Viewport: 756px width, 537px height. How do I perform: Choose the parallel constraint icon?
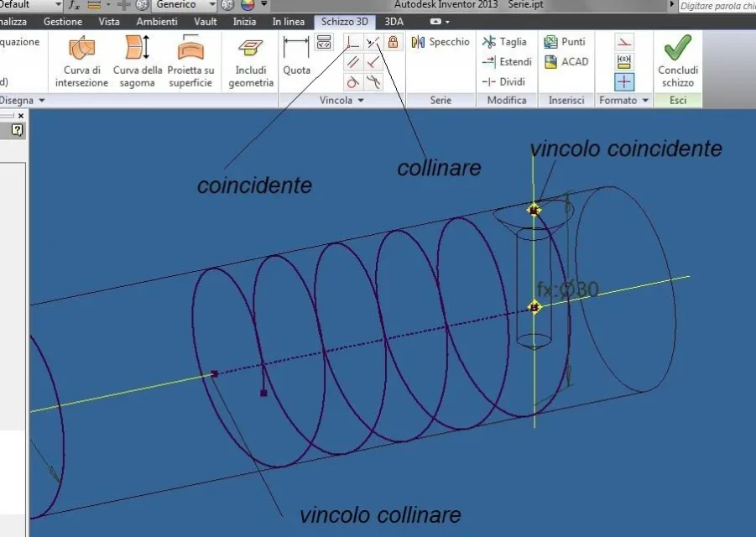(353, 62)
